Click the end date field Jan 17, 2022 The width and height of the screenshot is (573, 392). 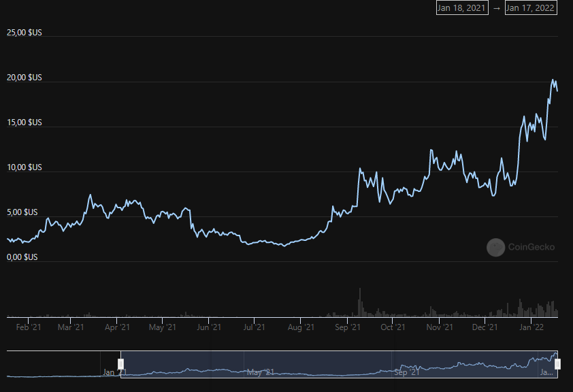[531, 8]
